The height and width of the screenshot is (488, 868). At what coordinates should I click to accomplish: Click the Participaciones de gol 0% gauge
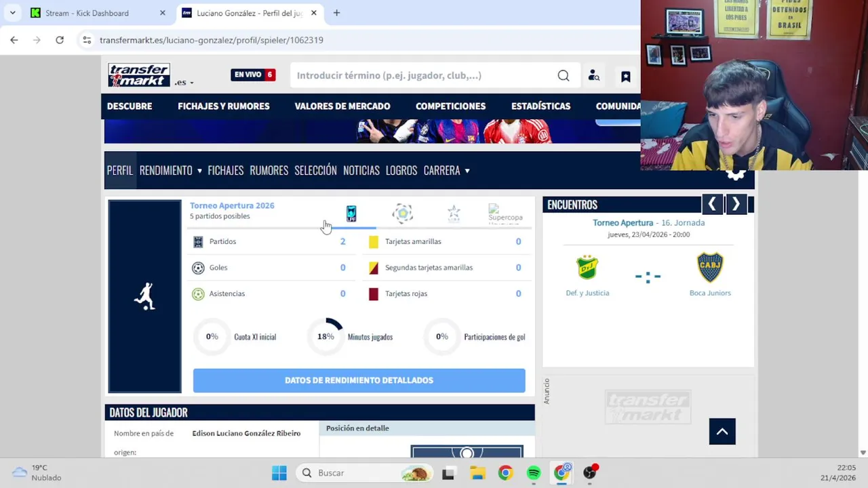pos(442,337)
